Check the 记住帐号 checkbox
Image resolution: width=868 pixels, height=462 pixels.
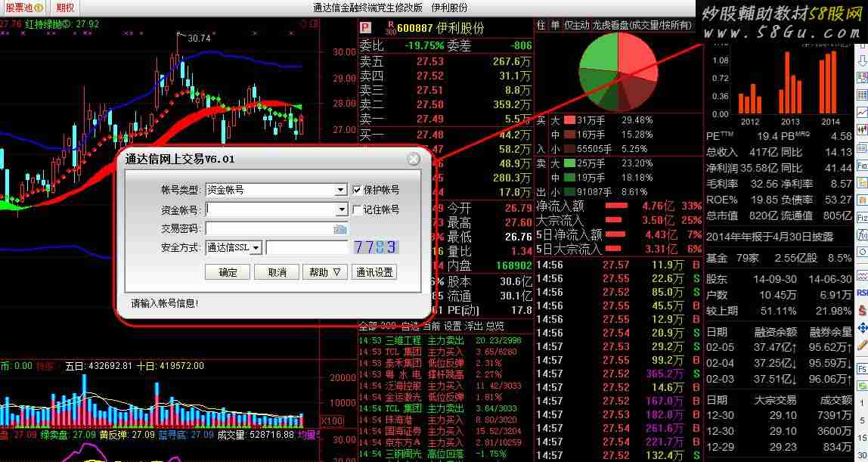[x=358, y=210]
